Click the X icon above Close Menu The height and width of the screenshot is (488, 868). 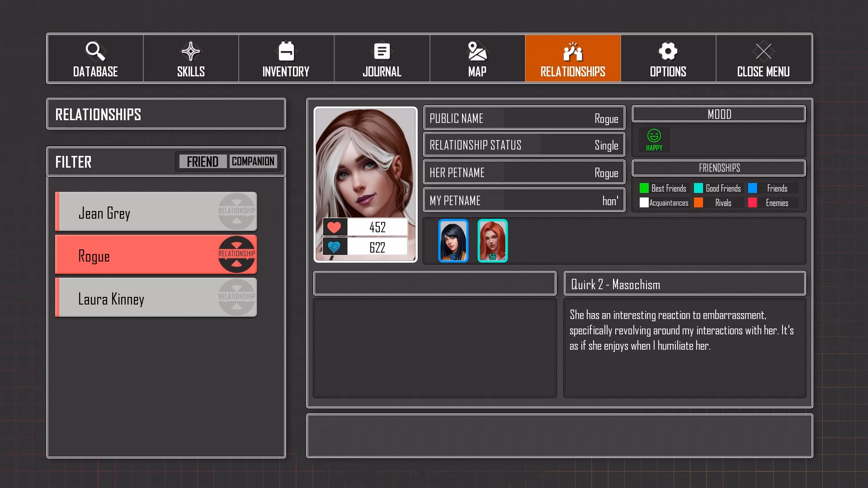[764, 51]
